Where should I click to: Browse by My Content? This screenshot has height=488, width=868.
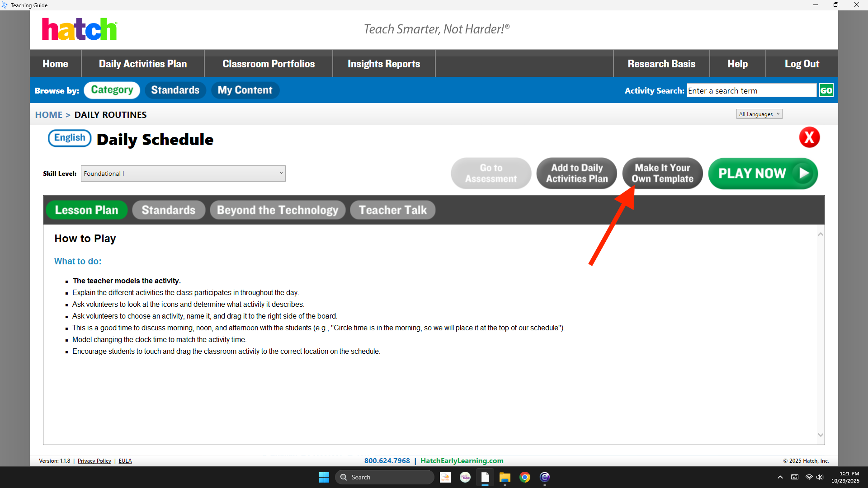point(245,90)
